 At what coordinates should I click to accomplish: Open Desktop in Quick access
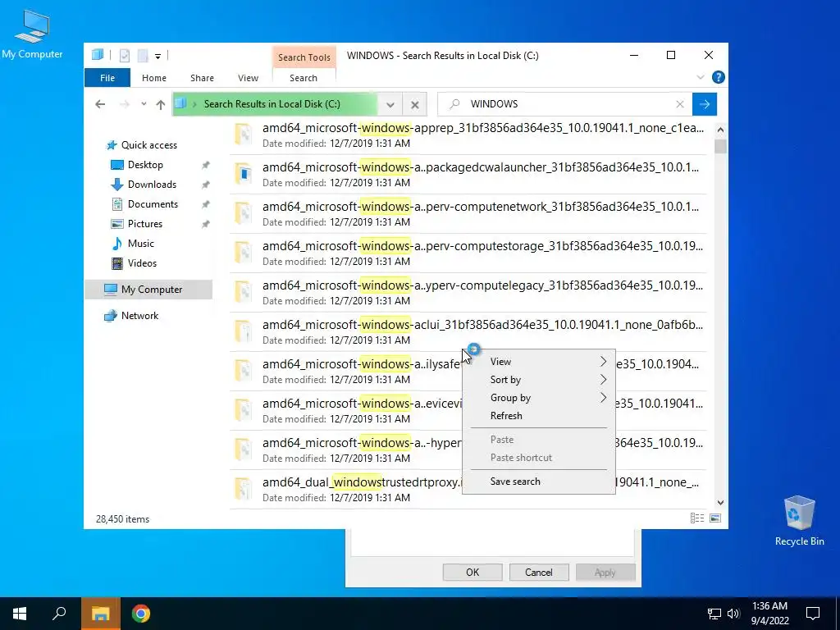click(144, 164)
